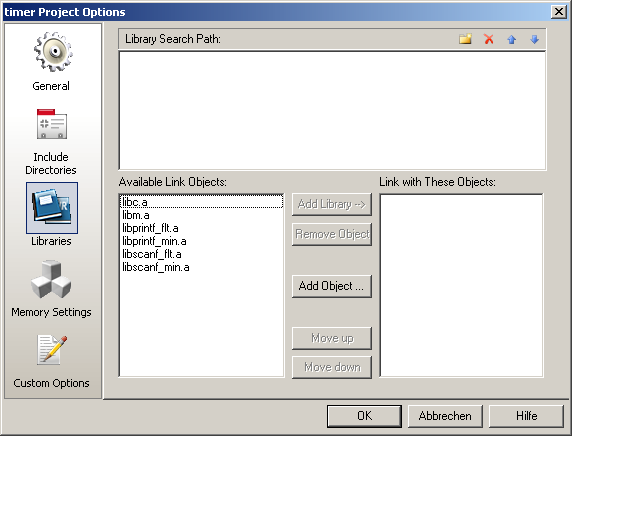The height and width of the screenshot is (512, 640).
Task: Select libprintf_flt.a in the list
Action: (202, 228)
